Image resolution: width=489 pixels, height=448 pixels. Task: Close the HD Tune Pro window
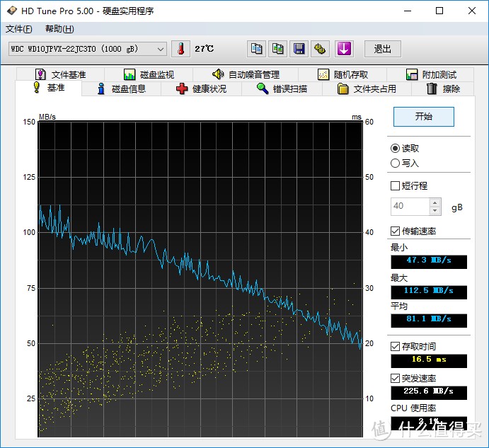coord(472,11)
